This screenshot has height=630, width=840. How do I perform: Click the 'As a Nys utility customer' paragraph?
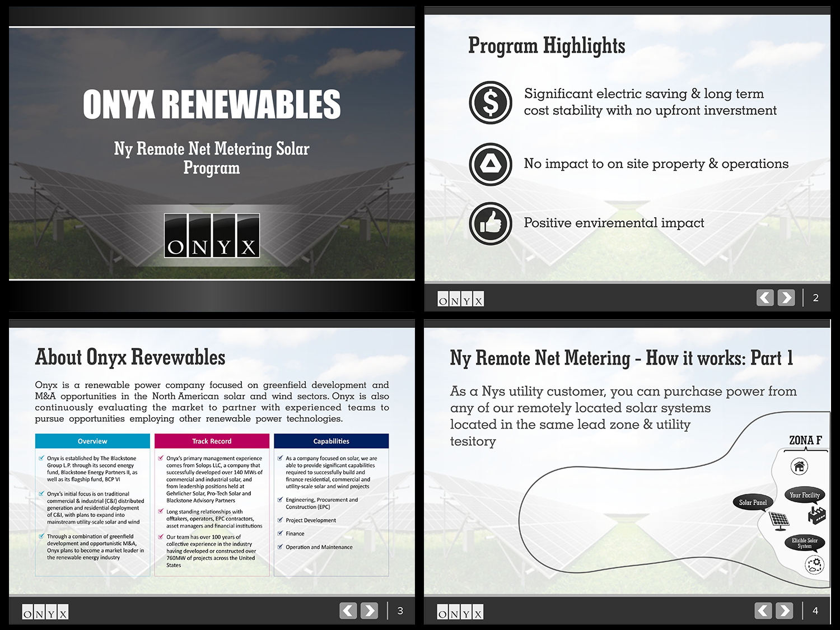623,416
